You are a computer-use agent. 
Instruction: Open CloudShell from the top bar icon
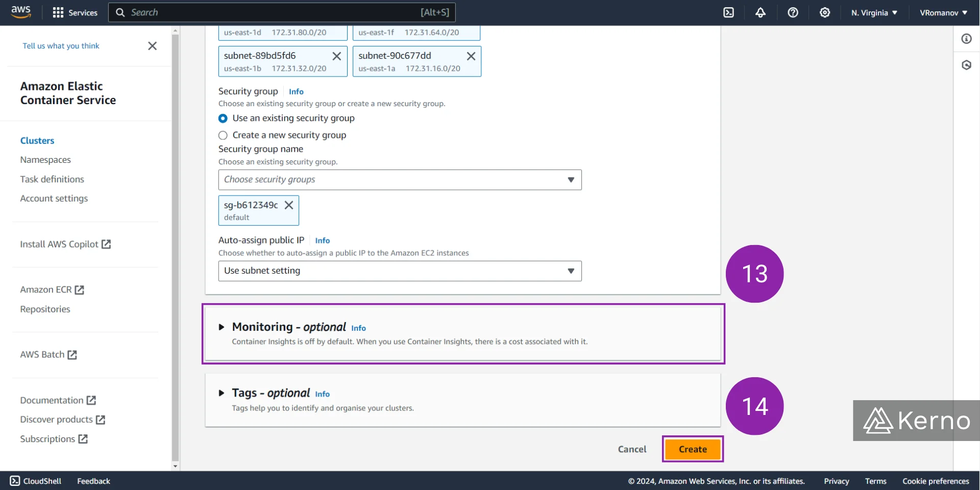coord(728,13)
